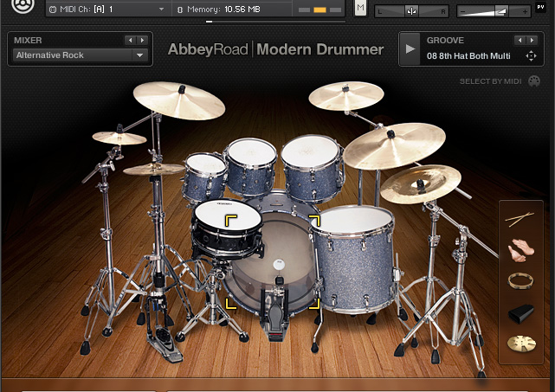Click the orange purge indicator
The width and height of the screenshot is (555, 392).
(x=319, y=10)
